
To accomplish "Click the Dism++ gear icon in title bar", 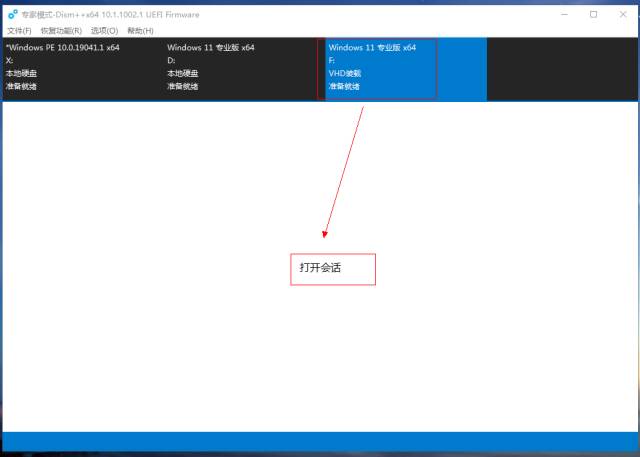I will tap(13, 15).
